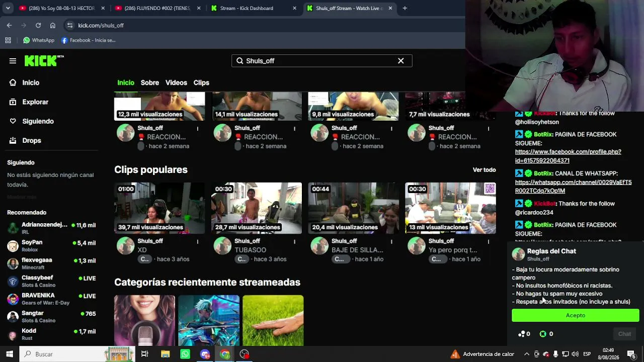
Task: Open recommended channel flexvegaaa
Action: click(51, 263)
